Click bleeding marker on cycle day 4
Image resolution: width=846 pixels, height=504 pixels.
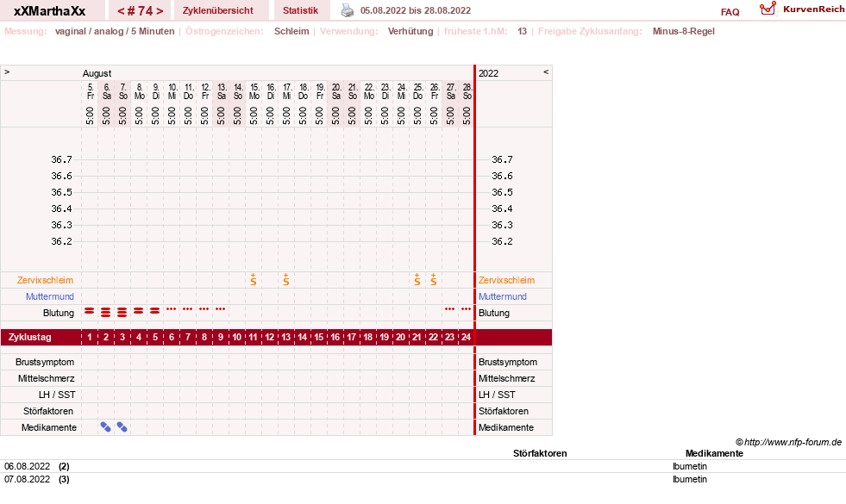tap(139, 311)
